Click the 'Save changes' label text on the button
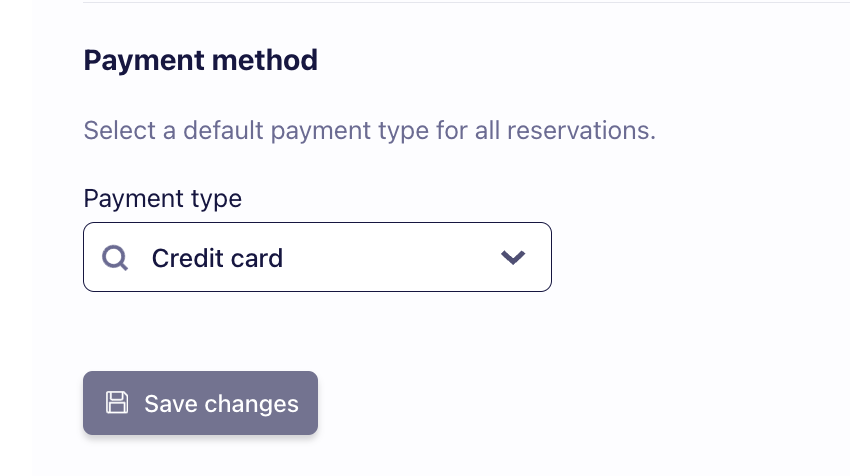 pos(221,404)
